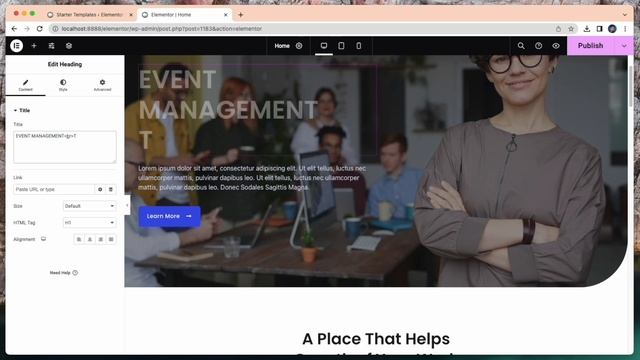Viewport: 640px width, 360px height.
Task: Bookmark this page star icon
Action: coord(571,29)
